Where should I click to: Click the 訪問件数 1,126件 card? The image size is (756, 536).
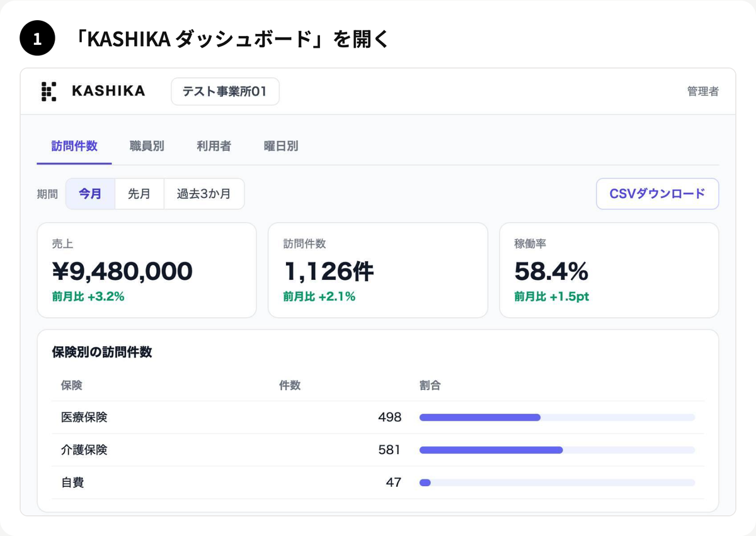click(378, 270)
